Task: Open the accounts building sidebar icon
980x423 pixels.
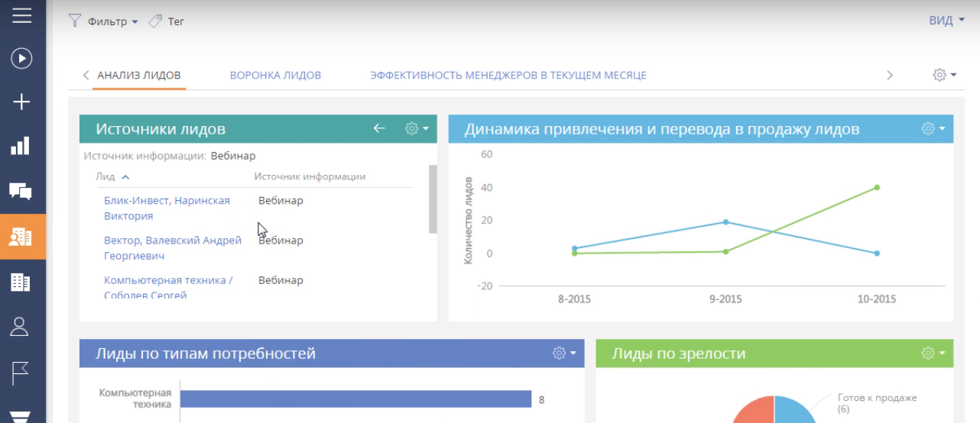Action: 21,283
